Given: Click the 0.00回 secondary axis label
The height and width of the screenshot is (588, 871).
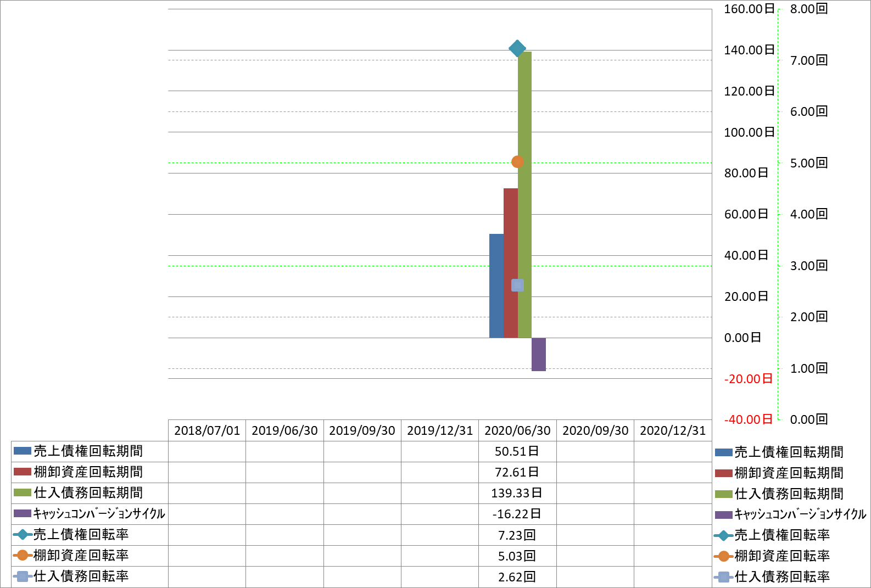Looking at the screenshot, I should 809,419.
